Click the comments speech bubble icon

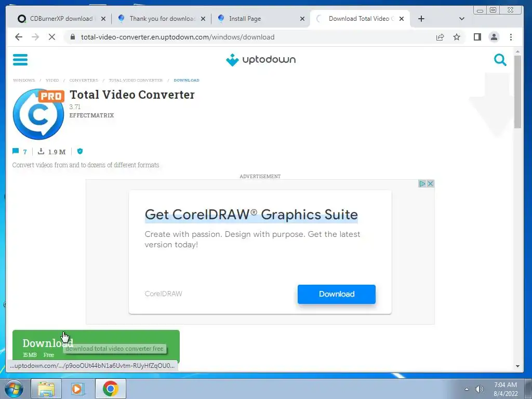(16, 151)
